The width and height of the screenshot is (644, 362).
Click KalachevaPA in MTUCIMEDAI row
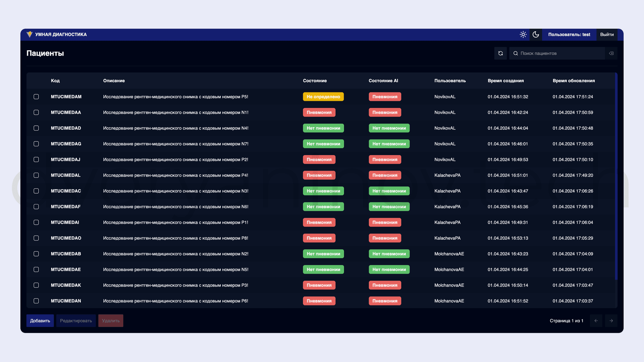pos(447,222)
